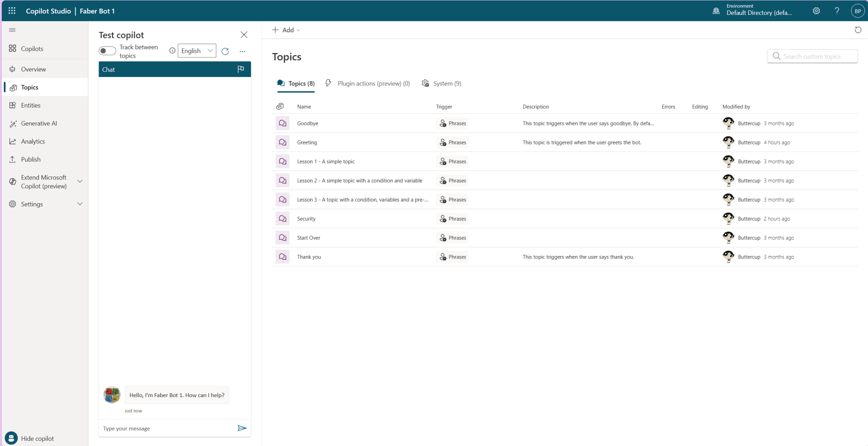Enable Track between topics

tap(107, 51)
